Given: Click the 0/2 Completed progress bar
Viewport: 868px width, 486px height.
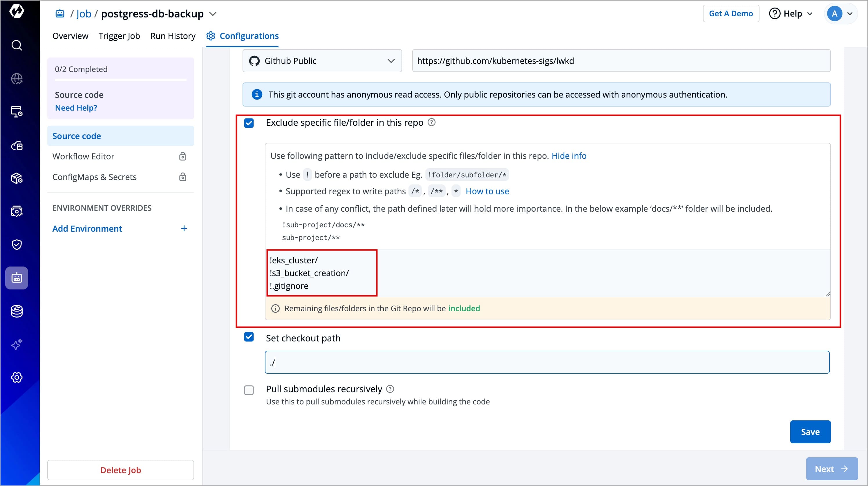Looking at the screenshot, I should [120, 80].
